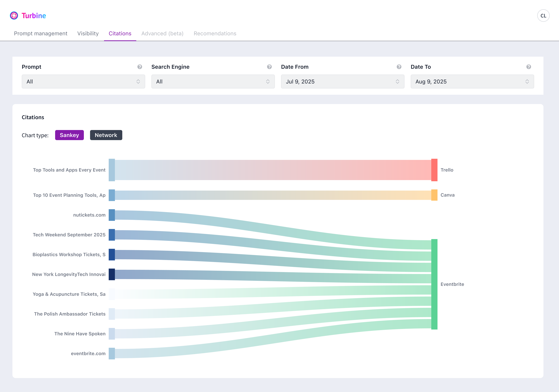
Task: Click the red Trello node
Action: (x=434, y=170)
